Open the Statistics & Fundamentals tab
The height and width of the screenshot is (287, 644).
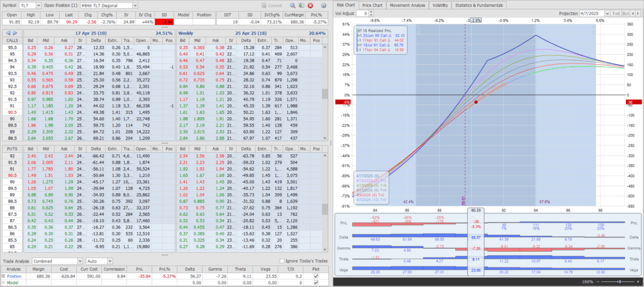(479, 5)
